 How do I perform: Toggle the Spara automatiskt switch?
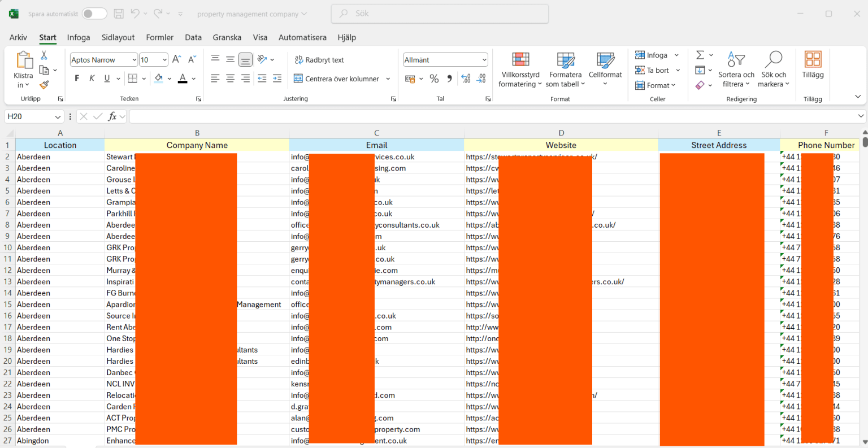tap(94, 14)
